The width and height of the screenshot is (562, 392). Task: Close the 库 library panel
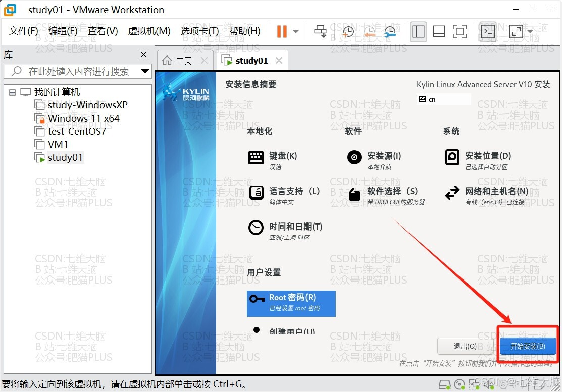click(144, 54)
